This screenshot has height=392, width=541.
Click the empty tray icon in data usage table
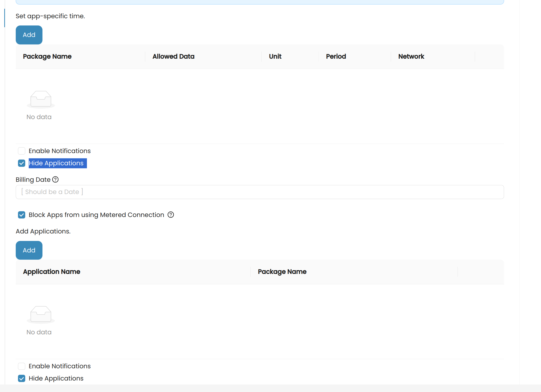click(x=41, y=99)
